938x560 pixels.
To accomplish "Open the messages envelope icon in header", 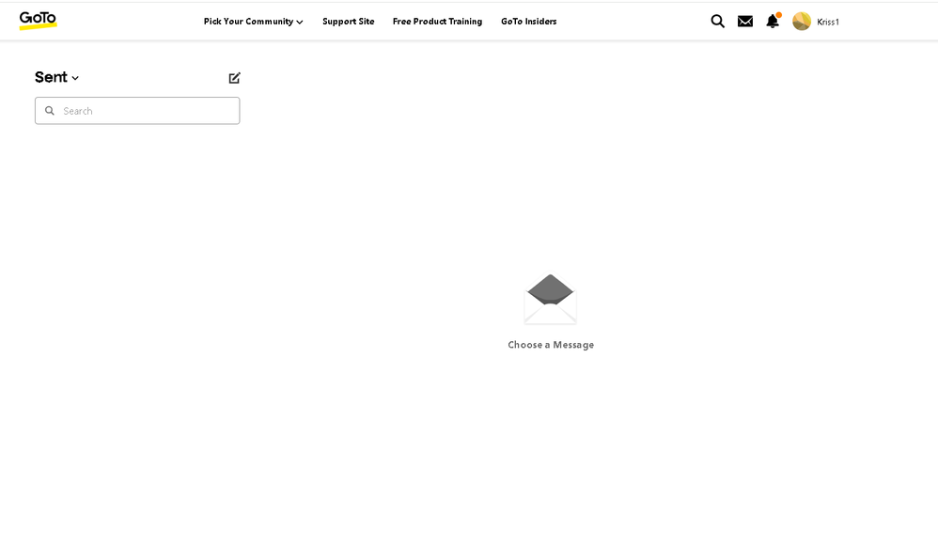I will tap(744, 21).
